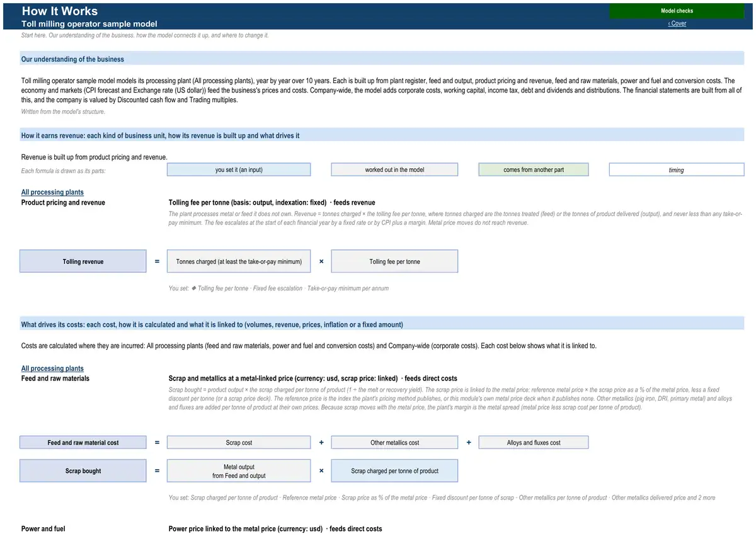Screen dimensions: 756x536
Task: Click the Alloys and fluxes cost box
Action: 534,443
